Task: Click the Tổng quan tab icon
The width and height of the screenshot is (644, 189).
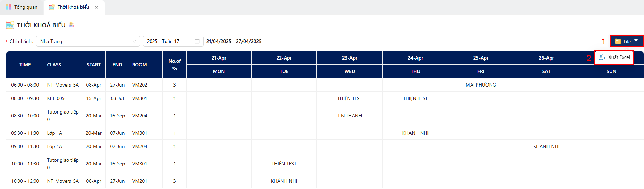Action: point(9,7)
